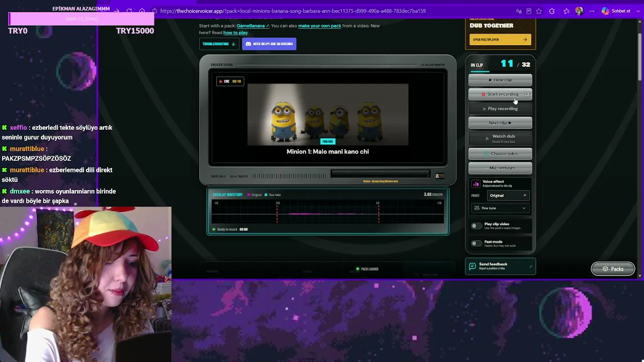Go to Next clip
644x362 pixels.
click(x=500, y=123)
